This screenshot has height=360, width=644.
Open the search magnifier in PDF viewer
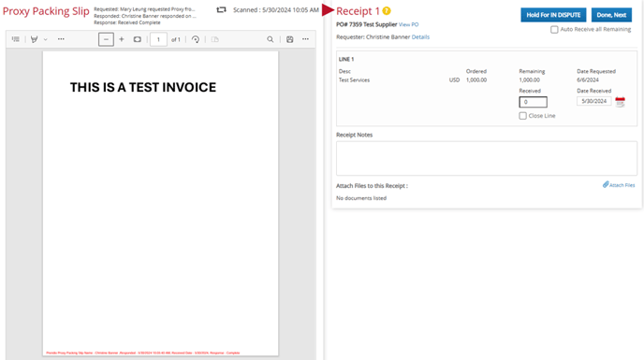pyautogui.click(x=270, y=39)
